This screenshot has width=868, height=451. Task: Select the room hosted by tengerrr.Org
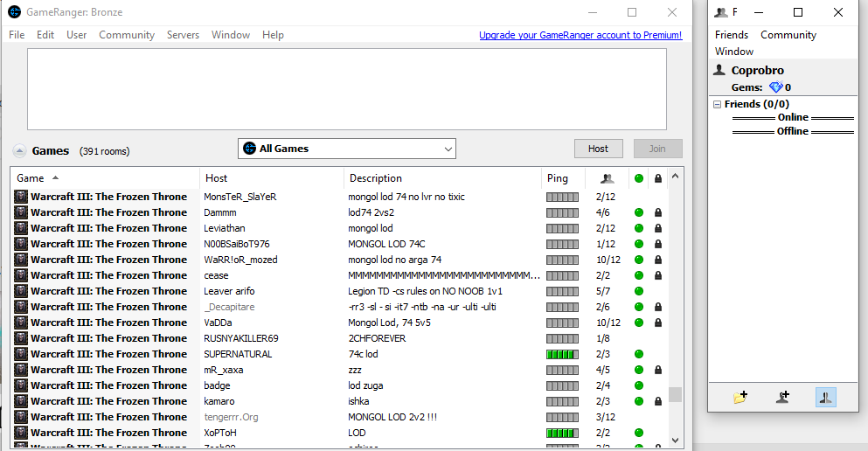tap(340, 417)
